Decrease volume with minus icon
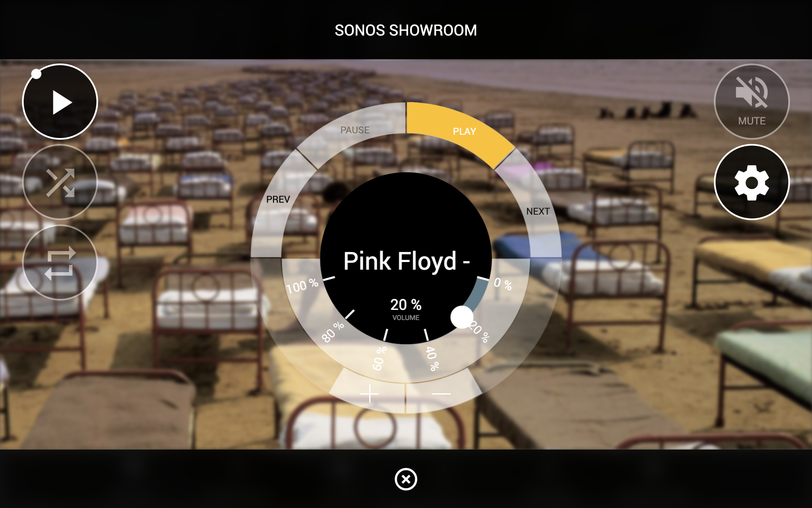The width and height of the screenshot is (812, 508). [x=442, y=394]
